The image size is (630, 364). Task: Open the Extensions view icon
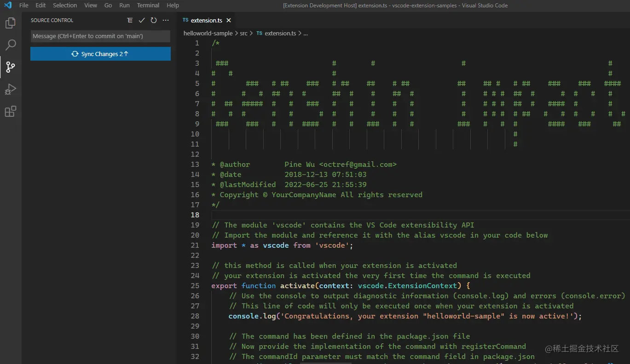11,111
